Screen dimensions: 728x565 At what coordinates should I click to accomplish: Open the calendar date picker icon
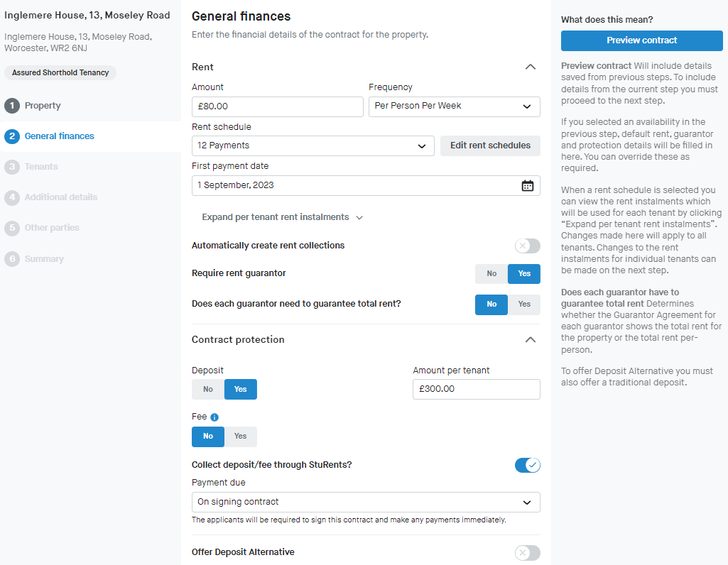[x=527, y=186]
